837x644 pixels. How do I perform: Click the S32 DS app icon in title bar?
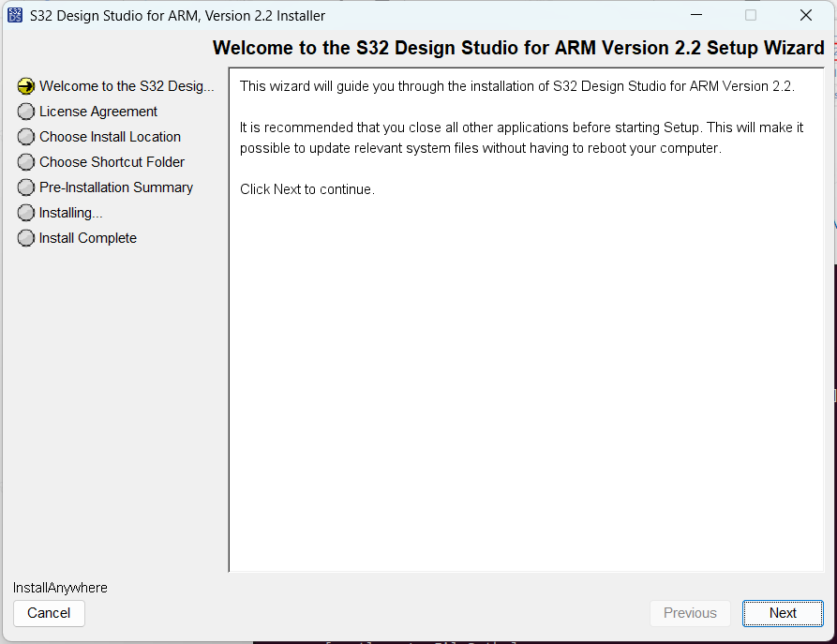pyautogui.click(x=15, y=15)
